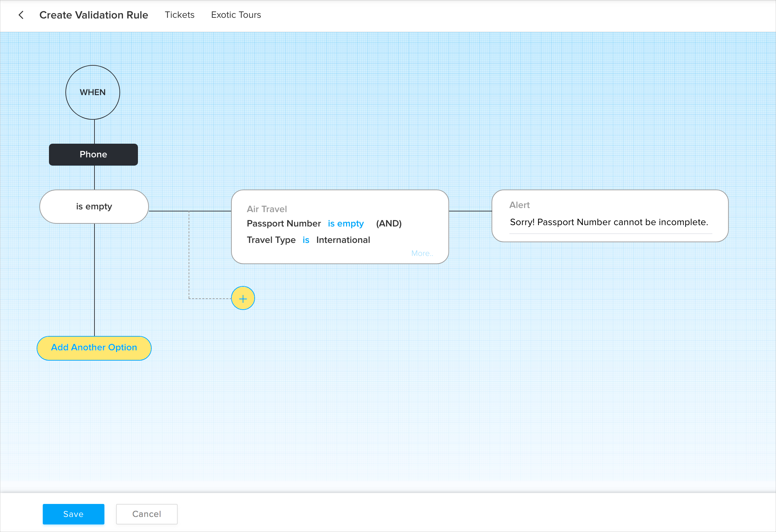The width and height of the screenshot is (776, 532).
Task: Click the back arrow icon
Action: pos(21,15)
